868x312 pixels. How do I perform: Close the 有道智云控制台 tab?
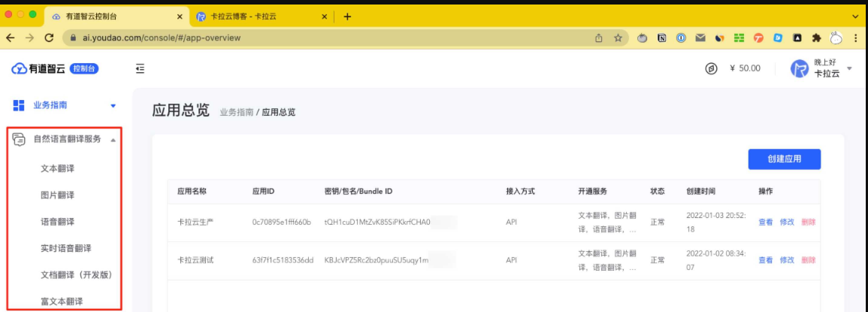(x=180, y=17)
